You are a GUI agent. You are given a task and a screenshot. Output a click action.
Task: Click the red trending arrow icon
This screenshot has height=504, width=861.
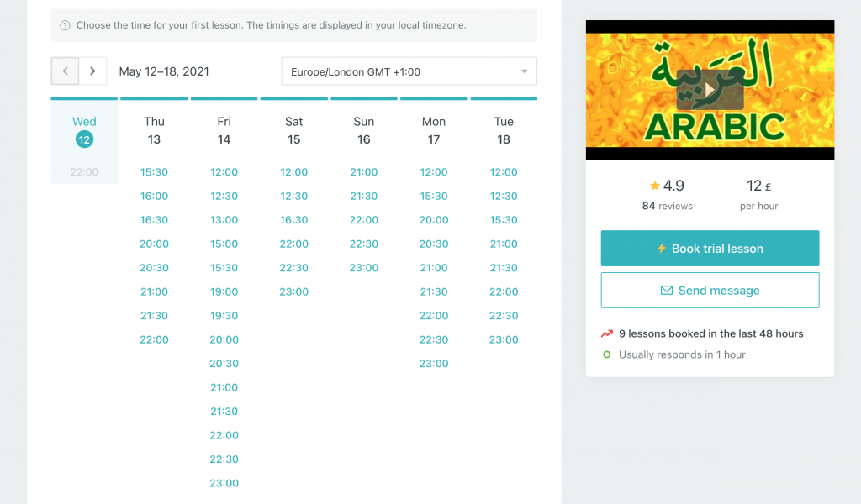click(610, 333)
